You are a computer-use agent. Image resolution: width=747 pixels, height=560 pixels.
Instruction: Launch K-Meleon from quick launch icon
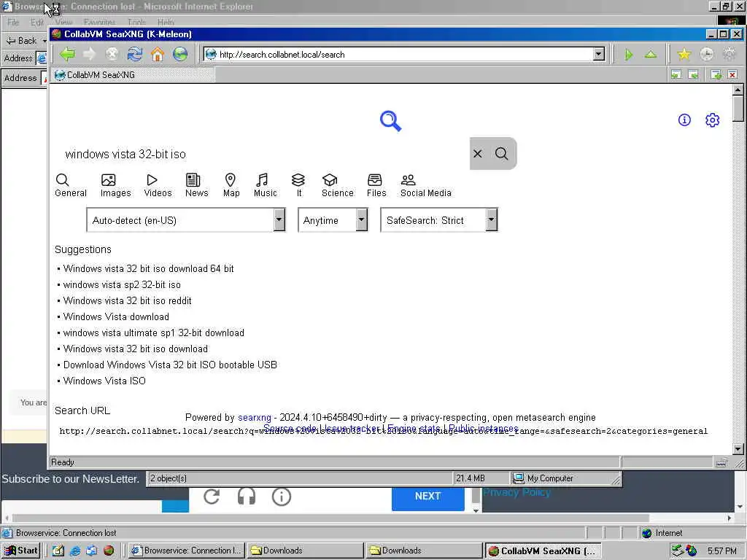click(109, 551)
